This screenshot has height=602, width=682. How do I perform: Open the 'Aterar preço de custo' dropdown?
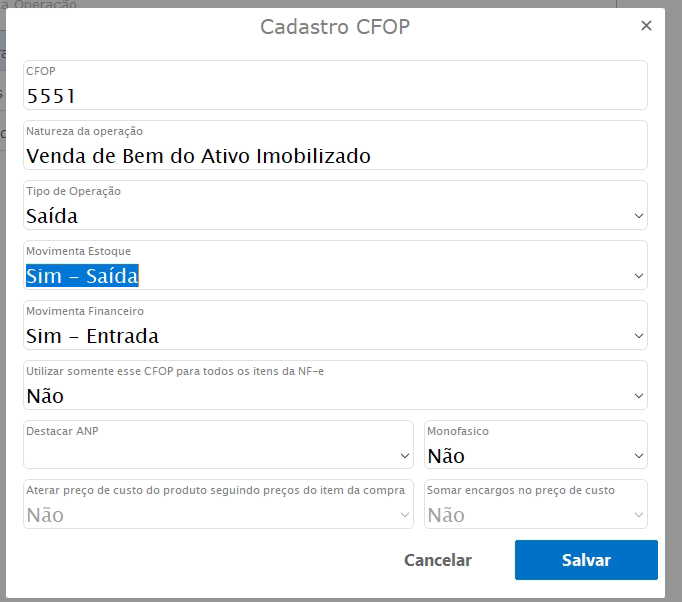(x=218, y=515)
